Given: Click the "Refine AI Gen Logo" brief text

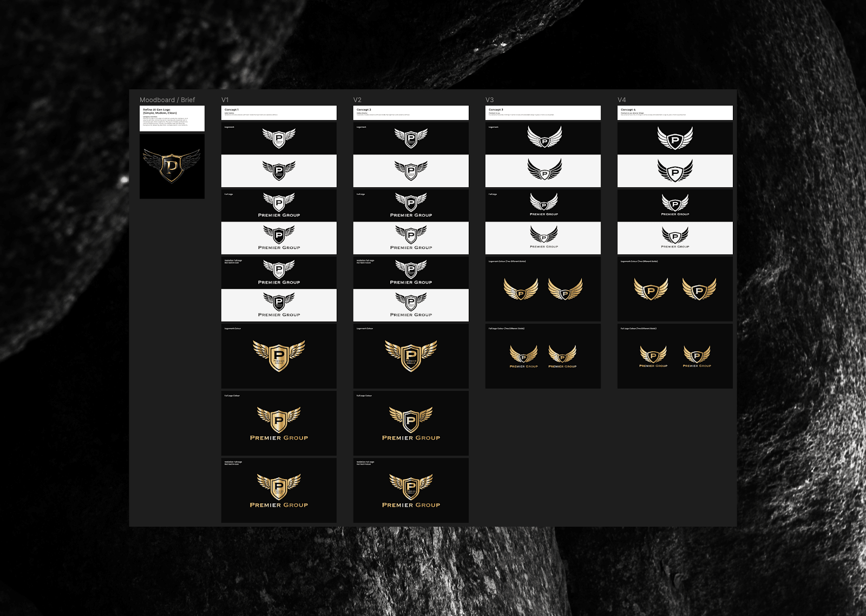Looking at the screenshot, I should [160, 111].
